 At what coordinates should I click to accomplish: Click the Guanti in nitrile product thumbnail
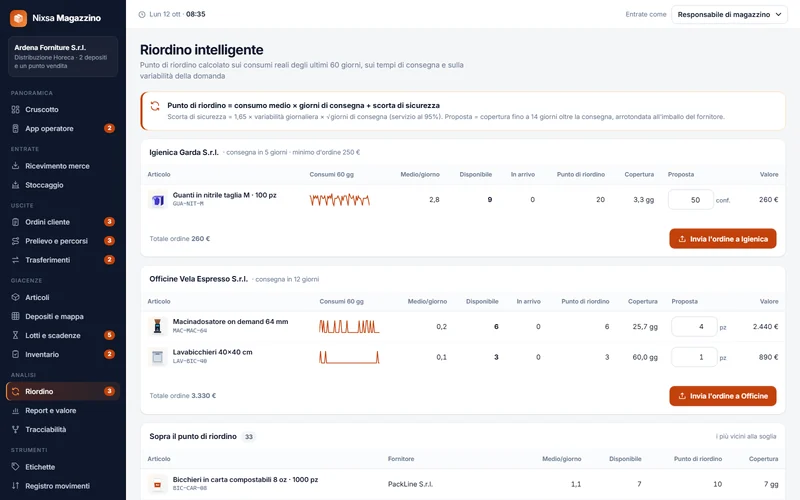[158, 199]
